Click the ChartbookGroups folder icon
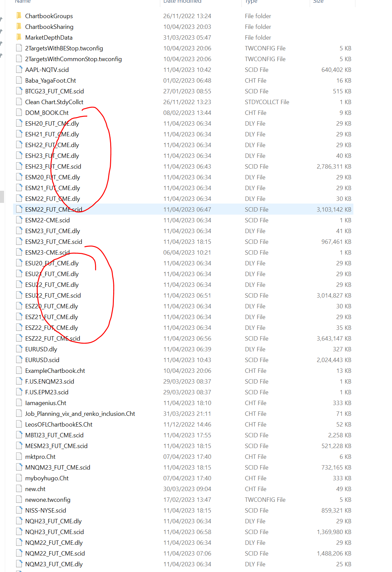Viewport: 392px width, 572px height. tap(19, 16)
